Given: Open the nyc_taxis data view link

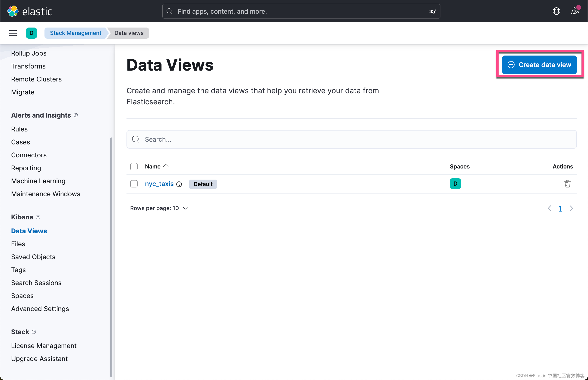Looking at the screenshot, I should click(x=159, y=184).
